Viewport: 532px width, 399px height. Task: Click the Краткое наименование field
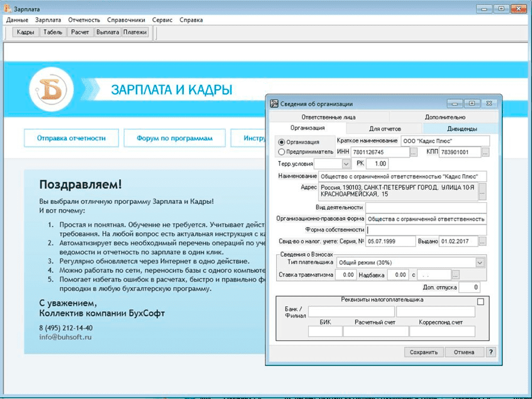(x=445, y=141)
